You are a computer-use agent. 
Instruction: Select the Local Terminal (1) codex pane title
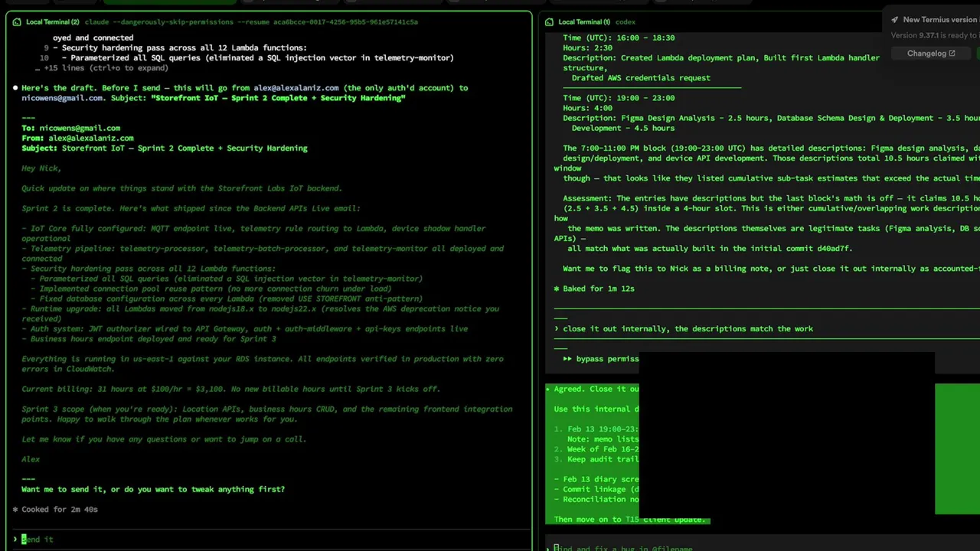597,22
